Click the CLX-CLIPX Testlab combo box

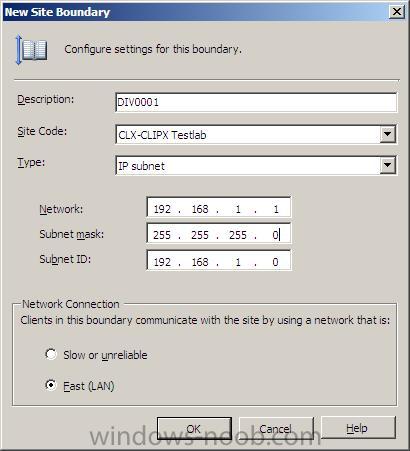[256, 135]
